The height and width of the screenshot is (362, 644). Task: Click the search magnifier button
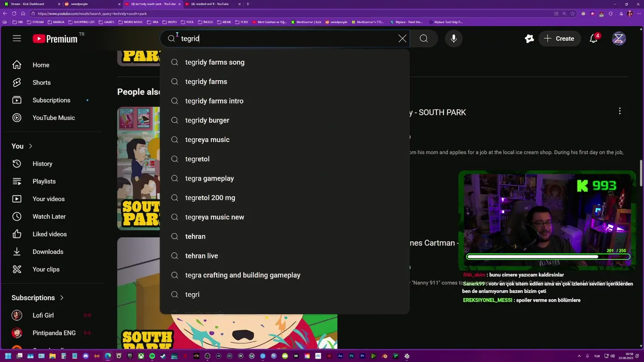click(424, 39)
